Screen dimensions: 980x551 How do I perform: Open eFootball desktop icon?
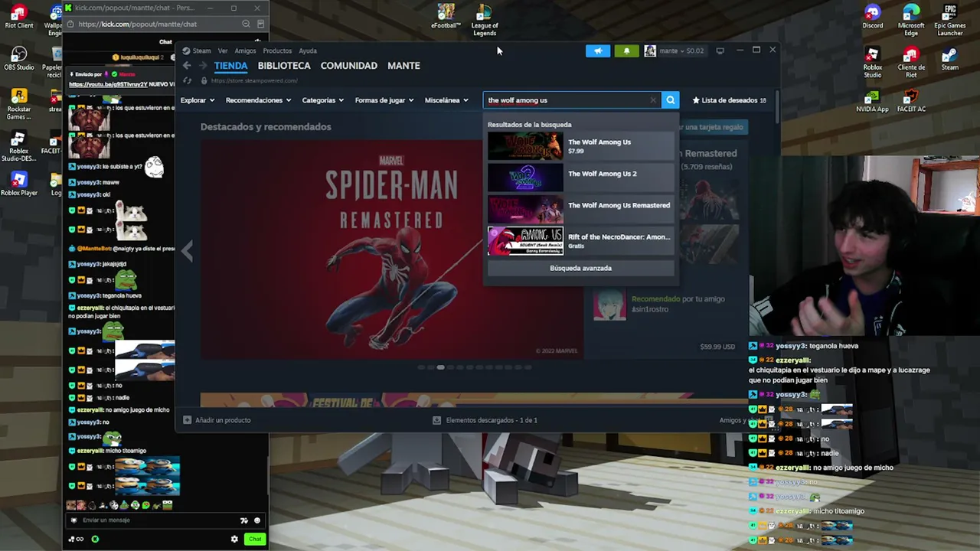click(446, 16)
